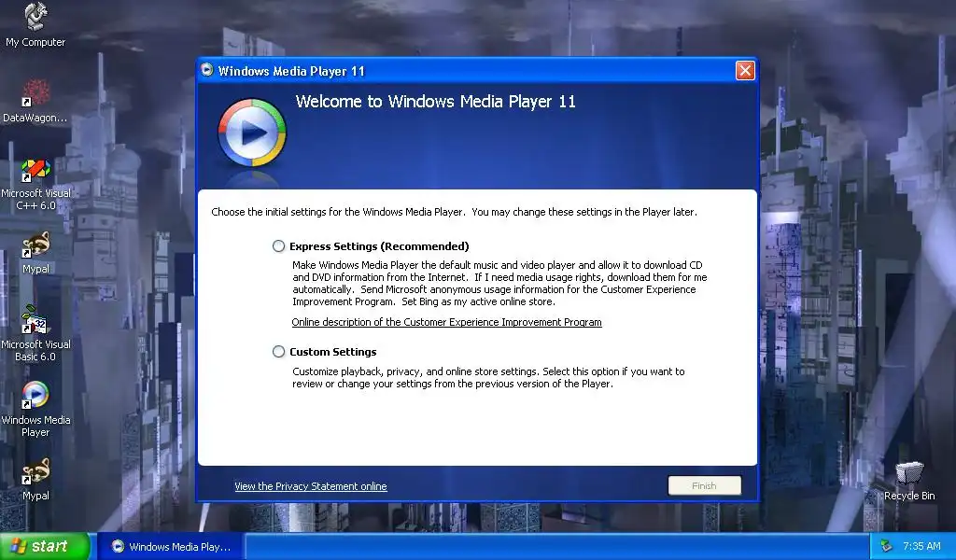The image size is (956, 560).
Task: Select the Recycle Bin desktop icon
Action: [x=909, y=482]
